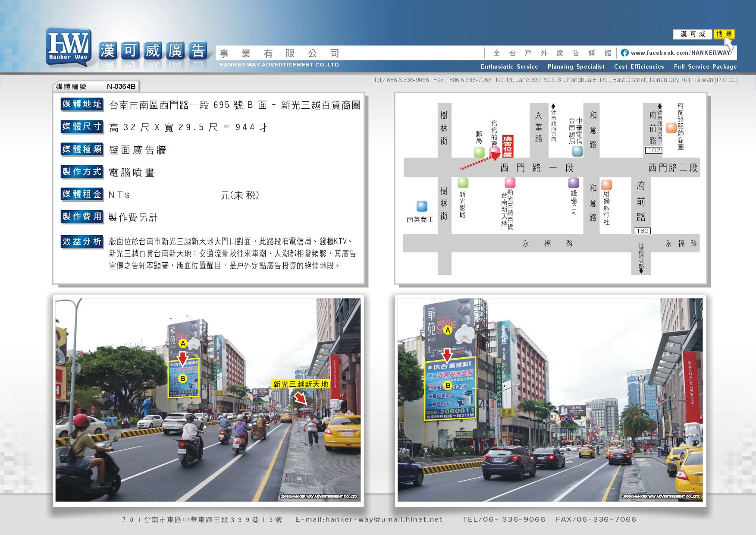The width and height of the screenshot is (756, 535).
Task: Click the 全台戶外廣告媒體 header text
Action: [x=552, y=53]
